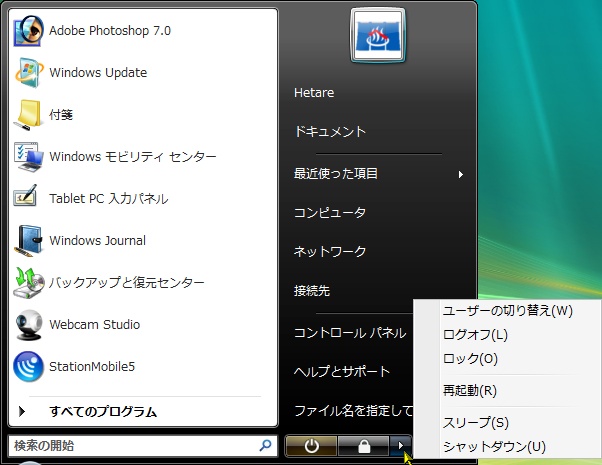This screenshot has width=602, height=465.
Task: Open the 付箋 sticky notes icon
Action: (x=28, y=114)
